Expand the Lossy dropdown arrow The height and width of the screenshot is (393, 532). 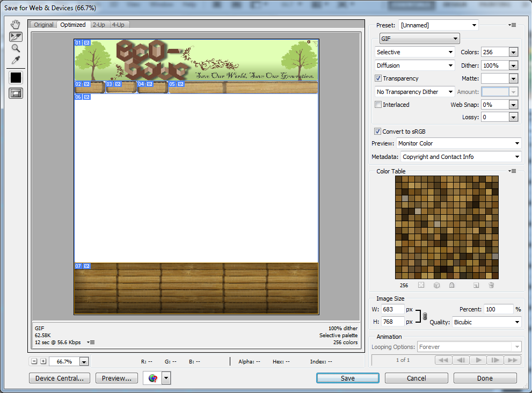click(513, 118)
